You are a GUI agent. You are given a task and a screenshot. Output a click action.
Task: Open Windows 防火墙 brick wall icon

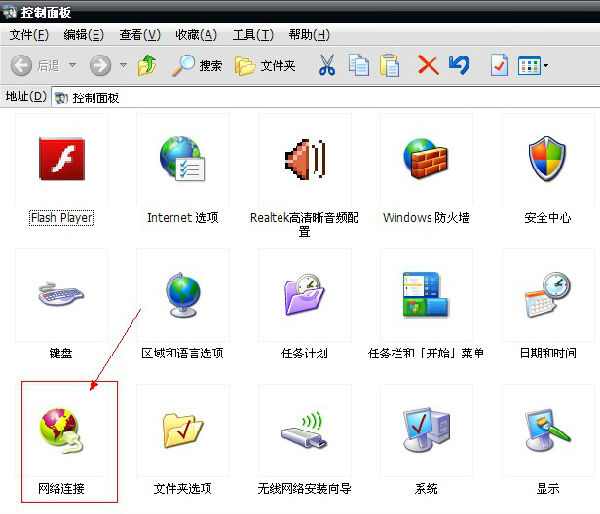tap(426, 158)
